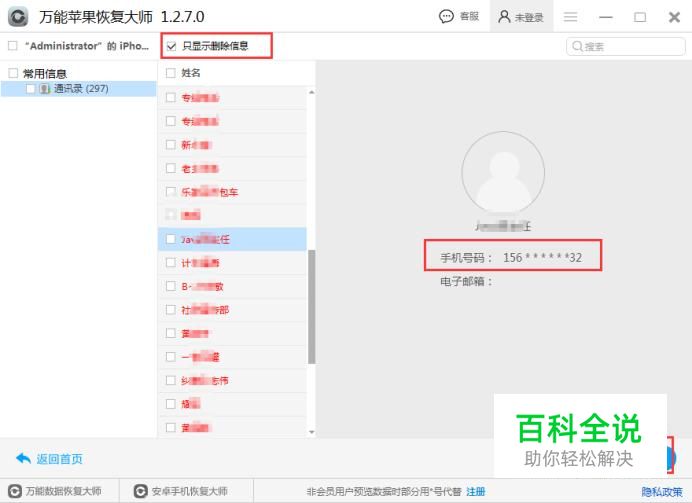Click the scroll-up arrow of contact list

312,92
